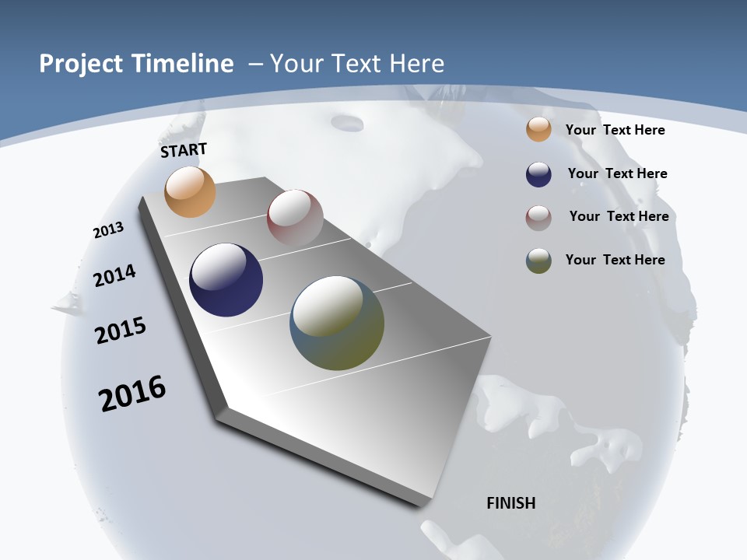Click the 2013 year label

108,230
